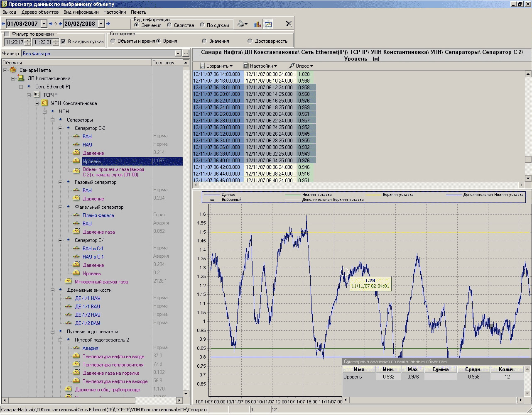The width and height of the screenshot is (532, 415).
Task: Click the printer icon in toolbar
Action: [x=241, y=24]
